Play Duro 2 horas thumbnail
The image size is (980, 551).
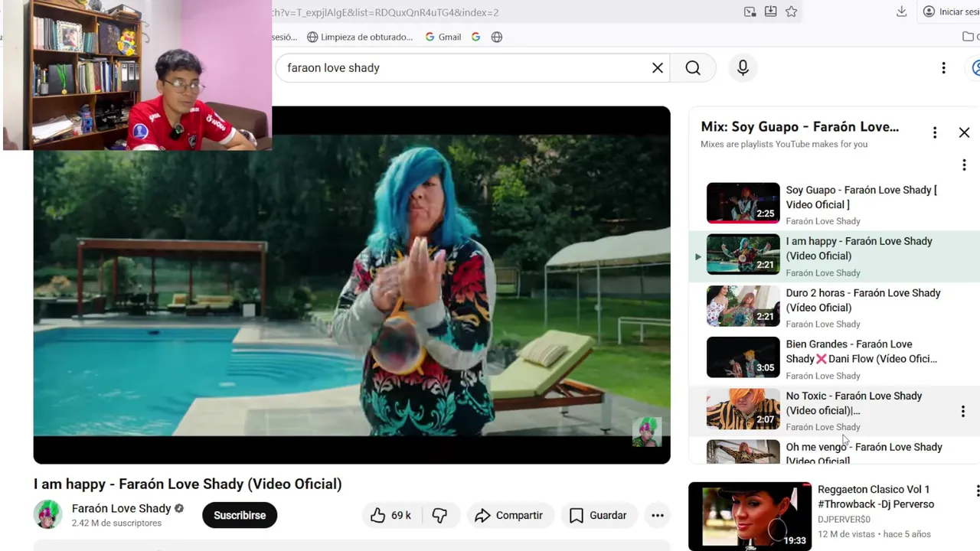(x=743, y=305)
